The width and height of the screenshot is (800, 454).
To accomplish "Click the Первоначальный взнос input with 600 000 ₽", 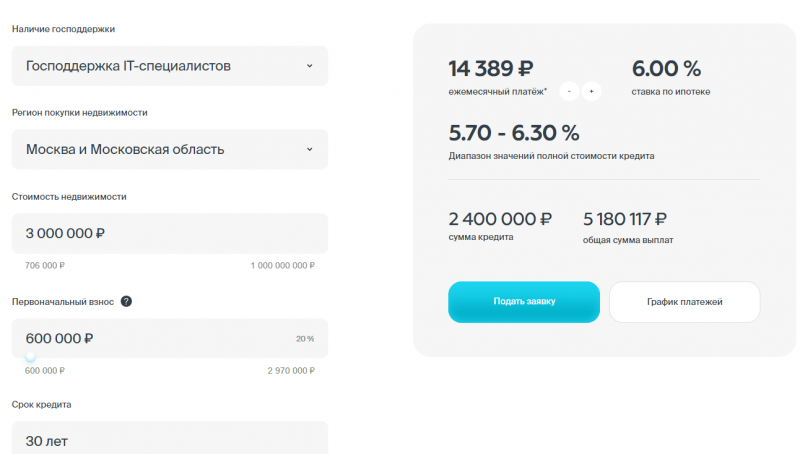I will pyautogui.click(x=150, y=338).
